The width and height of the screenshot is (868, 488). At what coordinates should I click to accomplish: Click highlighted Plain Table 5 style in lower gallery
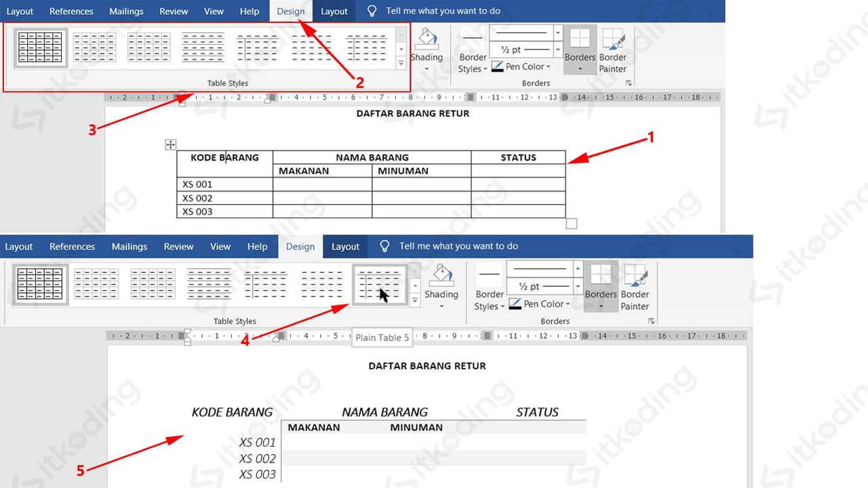coord(379,284)
